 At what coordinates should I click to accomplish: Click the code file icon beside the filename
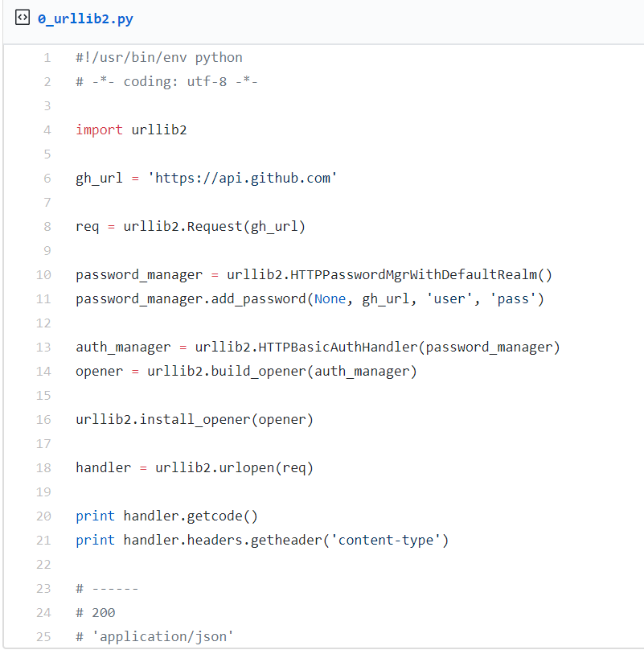pos(22,17)
